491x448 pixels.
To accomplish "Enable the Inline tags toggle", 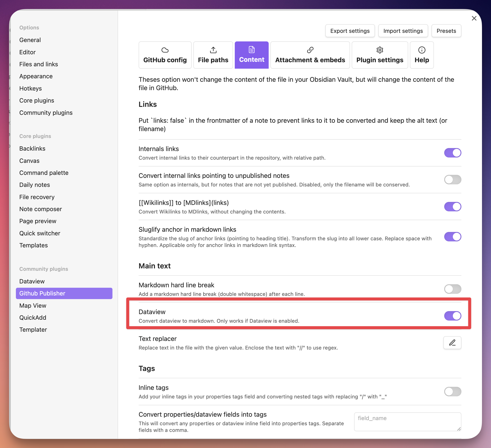I will point(453,392).
